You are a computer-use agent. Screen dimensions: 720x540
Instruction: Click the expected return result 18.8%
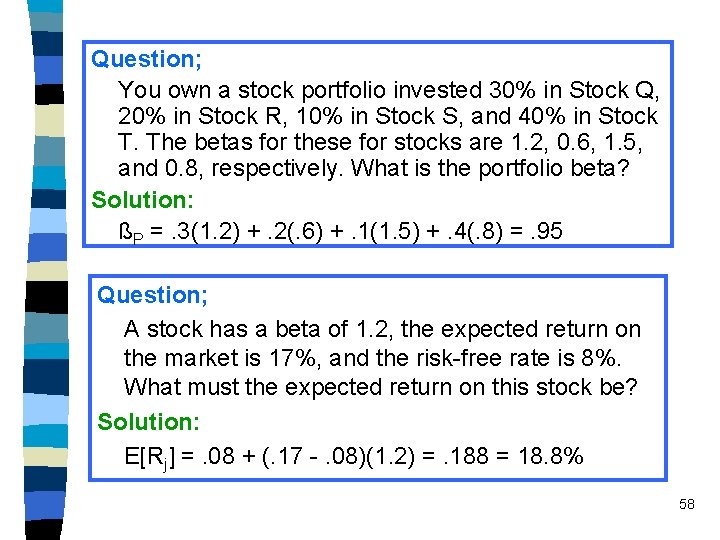[551, 456]
